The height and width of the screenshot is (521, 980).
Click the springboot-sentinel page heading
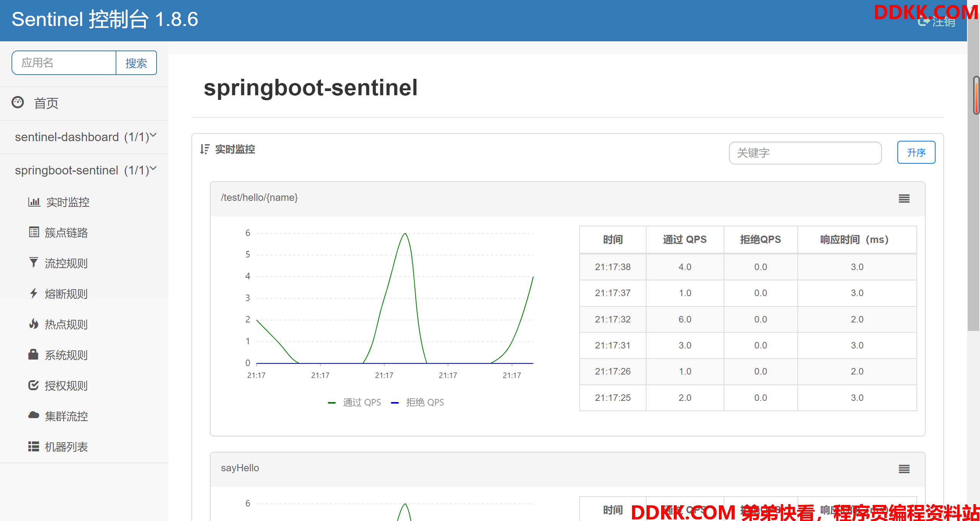[310, 88]
